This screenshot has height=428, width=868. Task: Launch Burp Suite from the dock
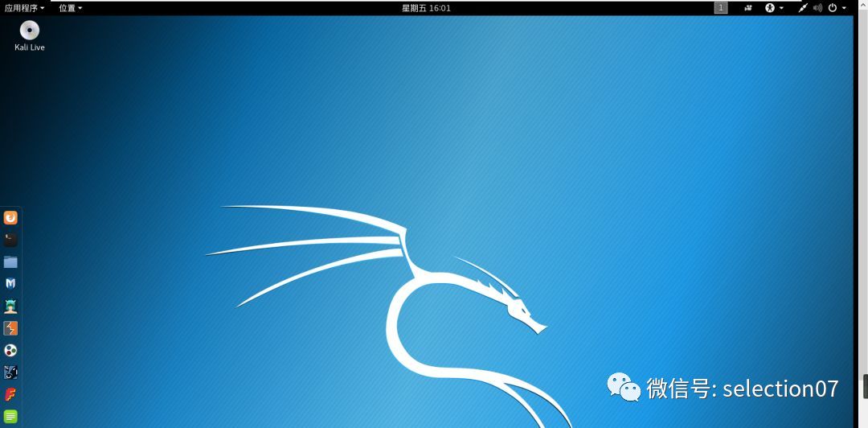(10, 328)
